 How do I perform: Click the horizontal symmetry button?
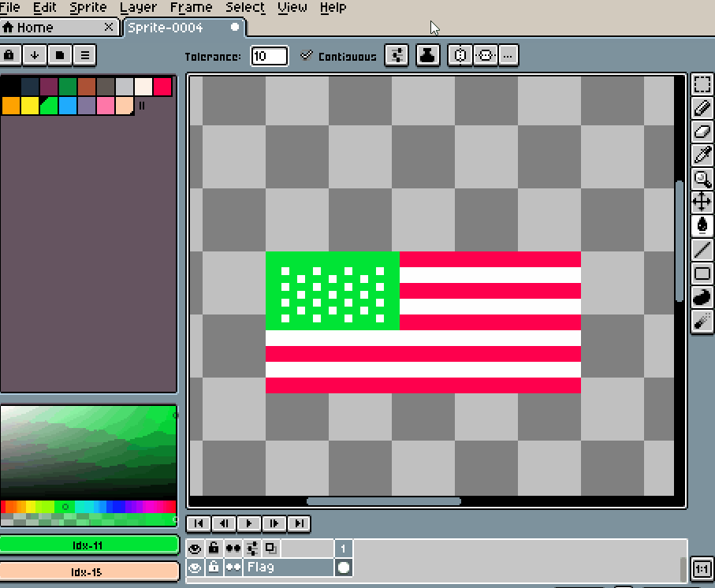point(485,55)
